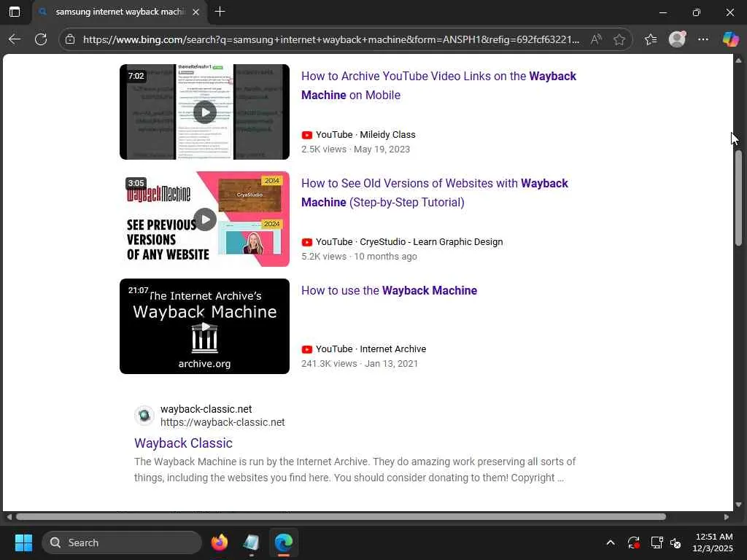Viewport: 747px width, 560px height.
Task: Click '5.2K views · 10 months ago' text
Action: (x=359, y=256)
